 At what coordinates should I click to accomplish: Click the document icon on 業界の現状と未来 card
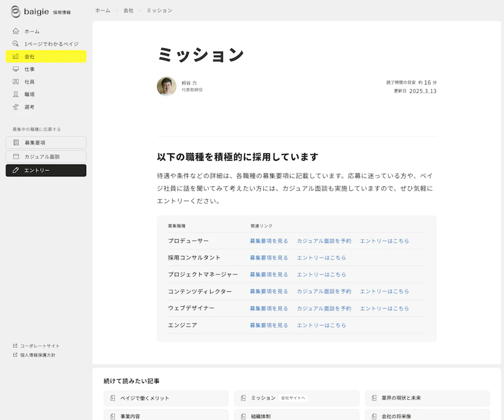click(x=374, y=398)
